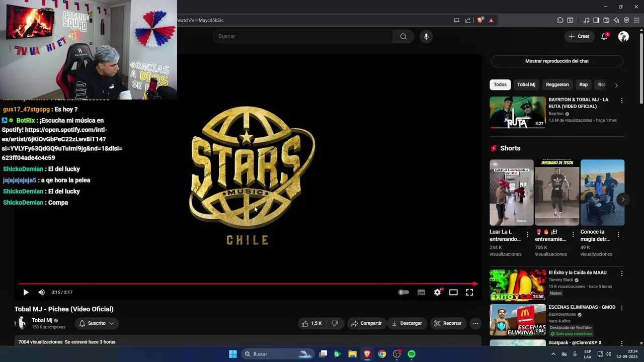Open the account avatar menu

click(623, 36)
